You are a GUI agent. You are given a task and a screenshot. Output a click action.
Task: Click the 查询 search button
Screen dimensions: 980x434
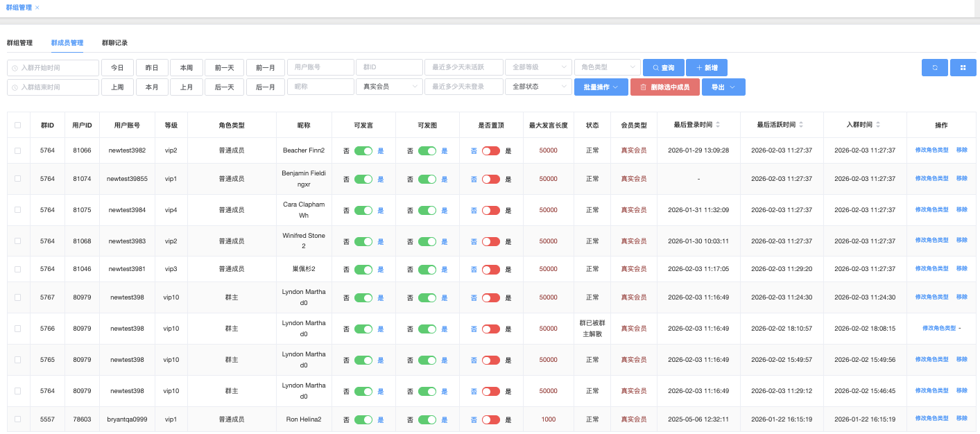point(663,68)
